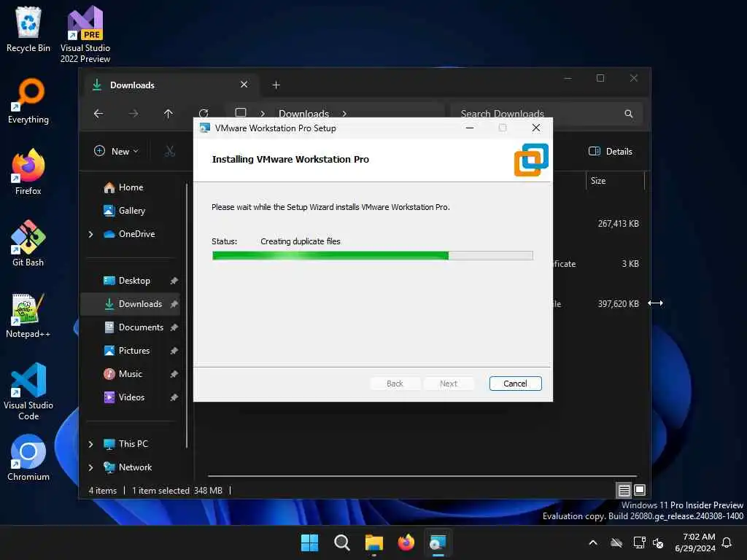Expand the This PC tree node
The image size is (747, 560).
90,444
